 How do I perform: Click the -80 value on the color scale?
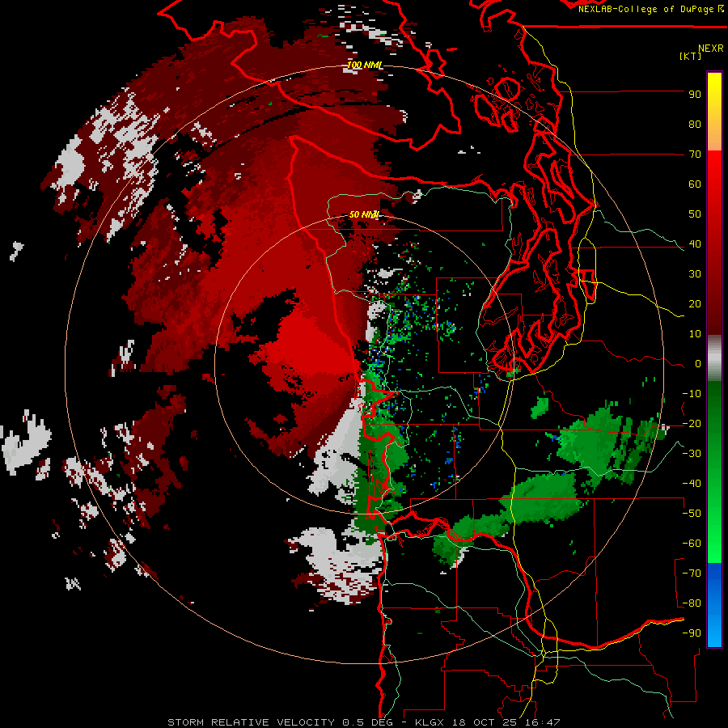(x=692, y=603)
